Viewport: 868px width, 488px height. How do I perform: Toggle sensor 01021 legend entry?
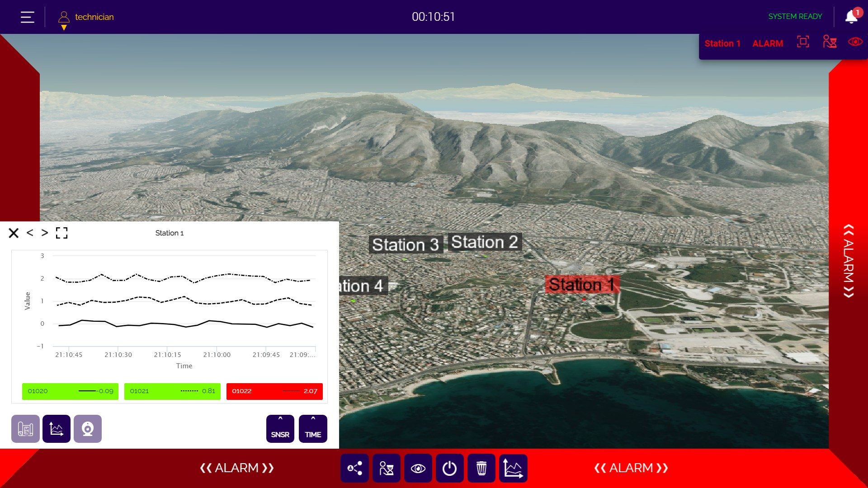pos(172,391)
